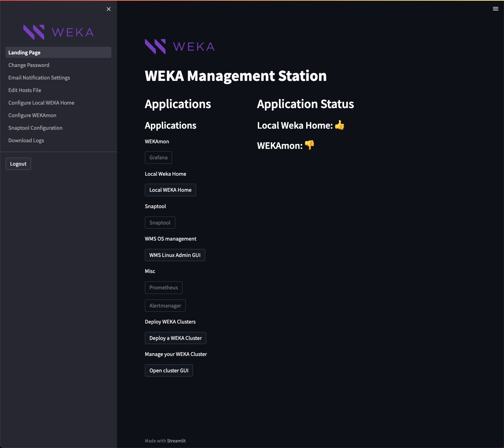Close the sidebar with the X icon

tap(109, 9)
